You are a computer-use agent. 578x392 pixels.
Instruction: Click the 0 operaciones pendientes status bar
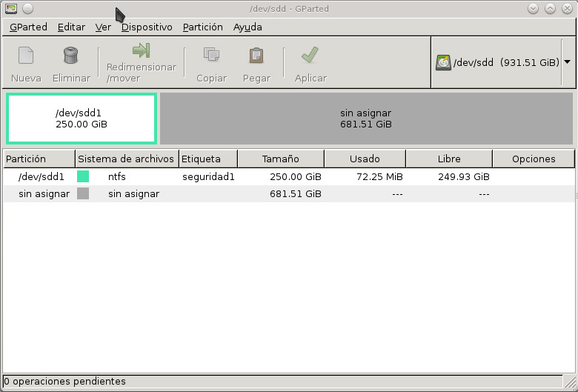coord(282,382)
